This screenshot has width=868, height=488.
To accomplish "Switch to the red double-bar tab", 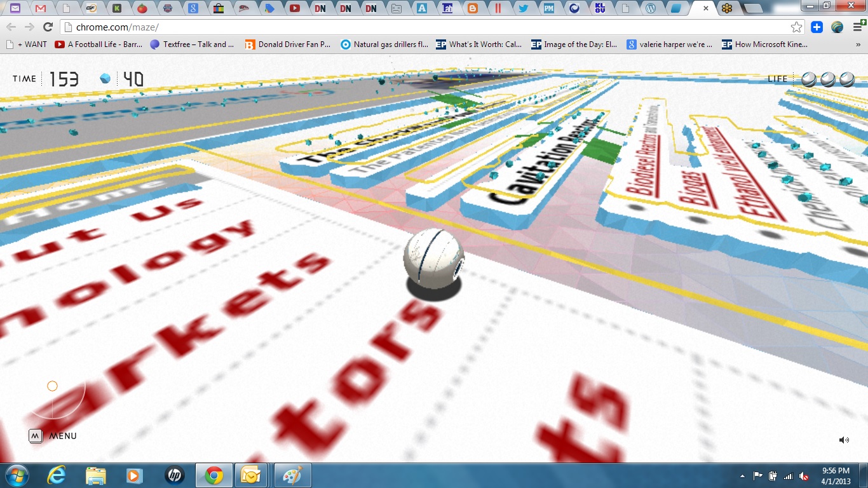I will 498,8.
